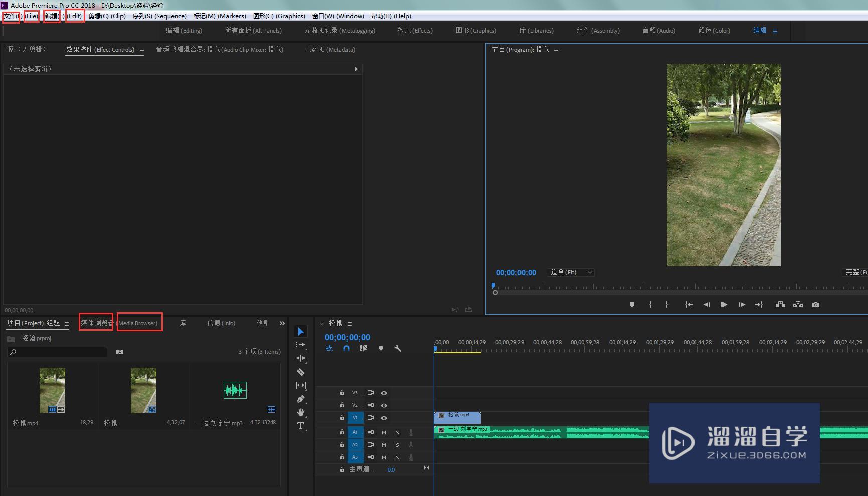Toggle A1 track lock
Viewport: 868px width, 496px height.
342,432
